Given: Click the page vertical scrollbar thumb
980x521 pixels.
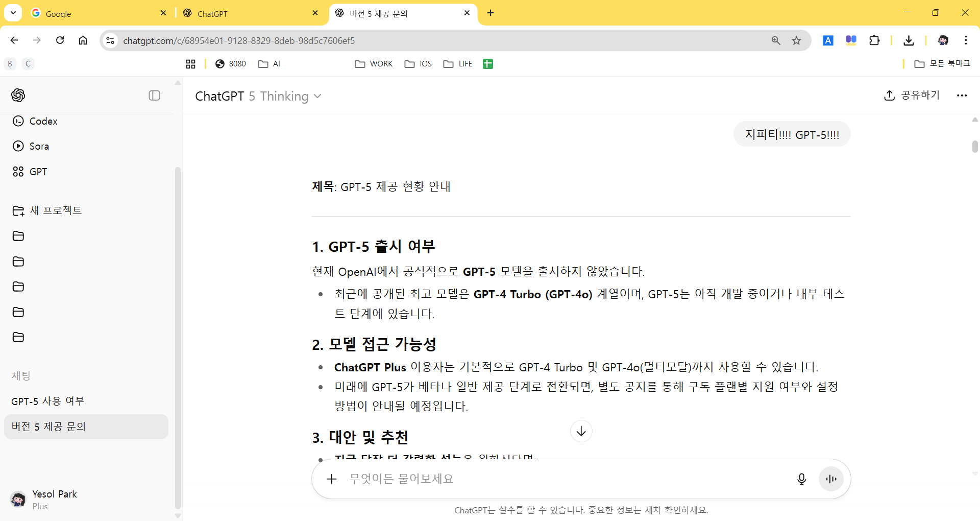Looking at the screenshot, I should 975,147.
